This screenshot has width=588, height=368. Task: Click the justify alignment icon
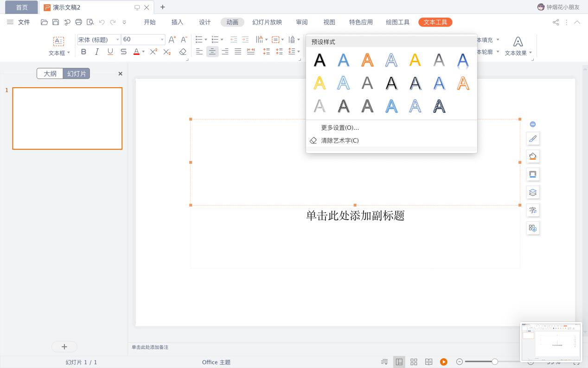[x=237, y=52]
